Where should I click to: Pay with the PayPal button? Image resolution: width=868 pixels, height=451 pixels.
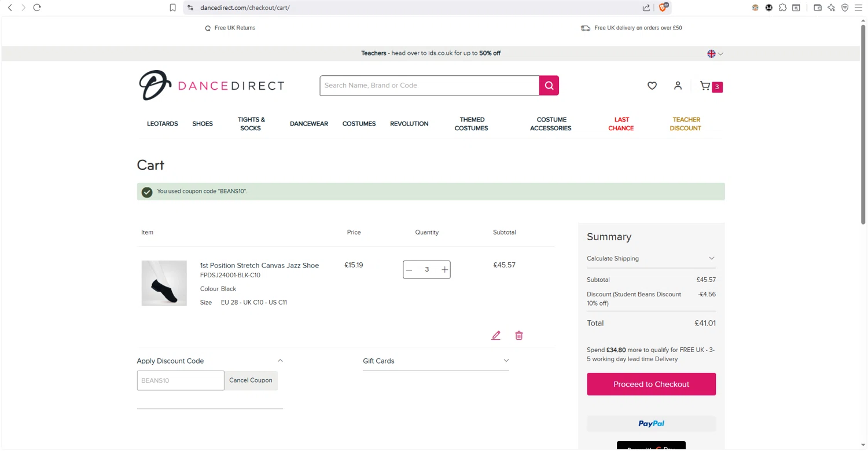pyautogui.click(x=651, y=424)
